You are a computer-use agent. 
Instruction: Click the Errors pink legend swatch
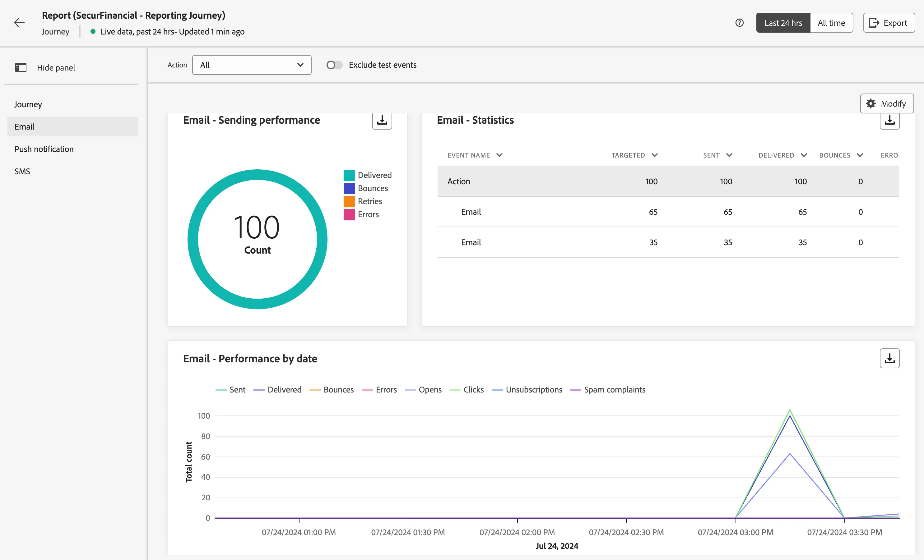click(x=349, y=215)
